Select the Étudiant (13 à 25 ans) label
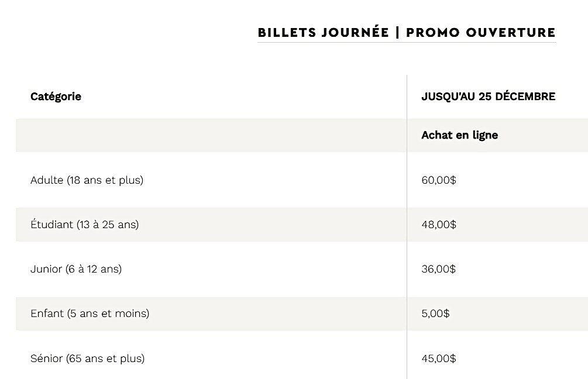588x379 pixels. pyautogui.click(x=84, y=225)
